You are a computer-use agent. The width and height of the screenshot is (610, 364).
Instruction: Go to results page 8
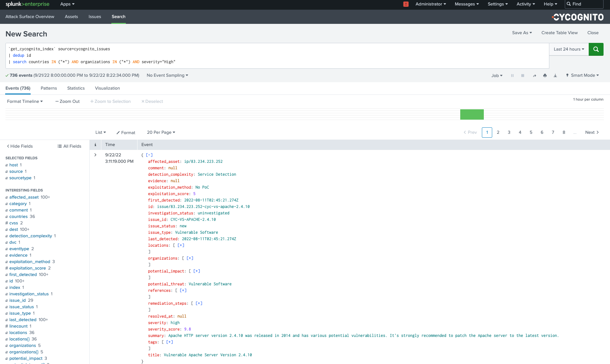[564, 133]
